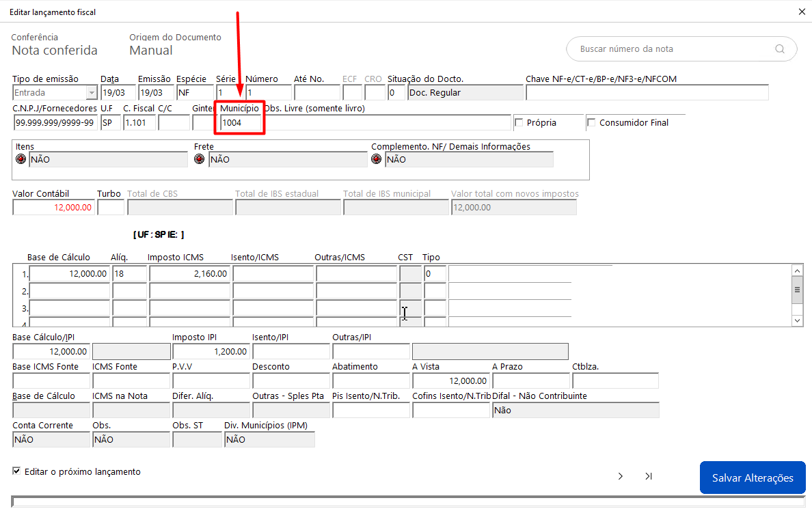Click the Div. Municípios (IPM) field
The image size is (812, 511).
point(269,439)
